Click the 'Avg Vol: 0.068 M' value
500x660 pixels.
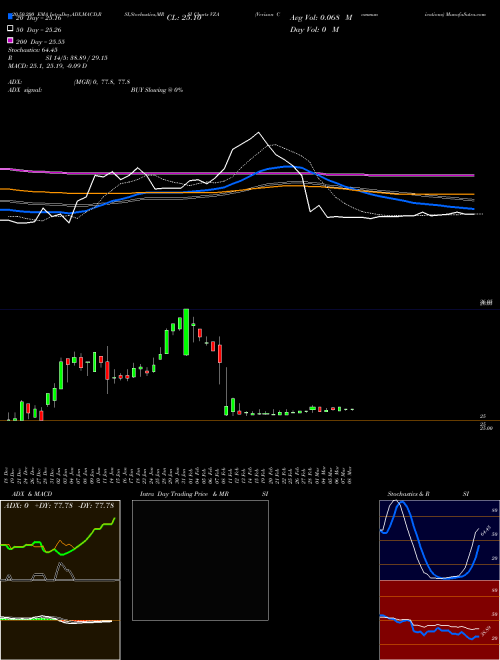321,18
